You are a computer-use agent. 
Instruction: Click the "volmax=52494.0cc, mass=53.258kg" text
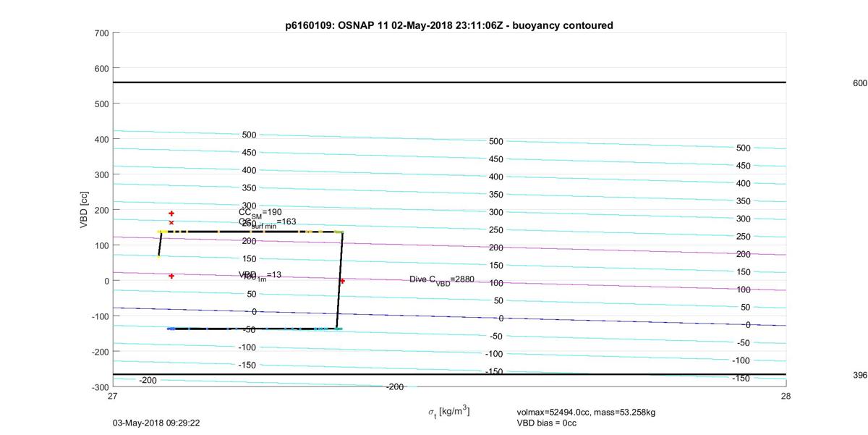click(x=586, y=413)
